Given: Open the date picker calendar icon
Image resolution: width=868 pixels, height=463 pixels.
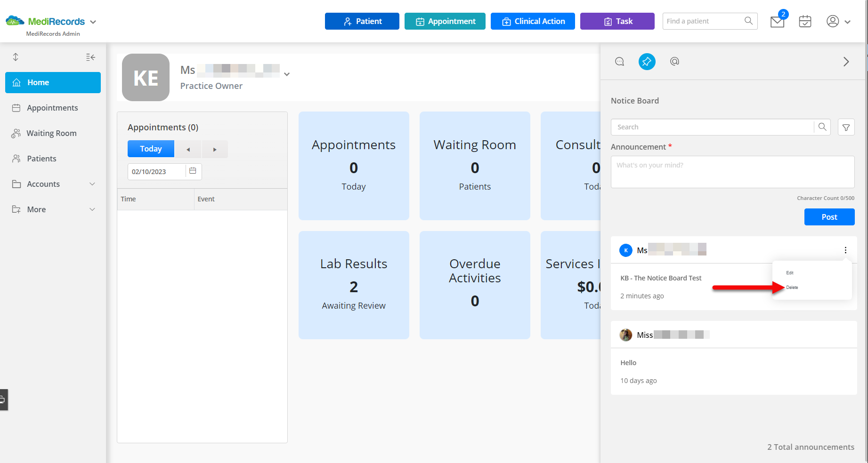Looking at the screenshot, I should pyautogui.click(x=193, y=171).
